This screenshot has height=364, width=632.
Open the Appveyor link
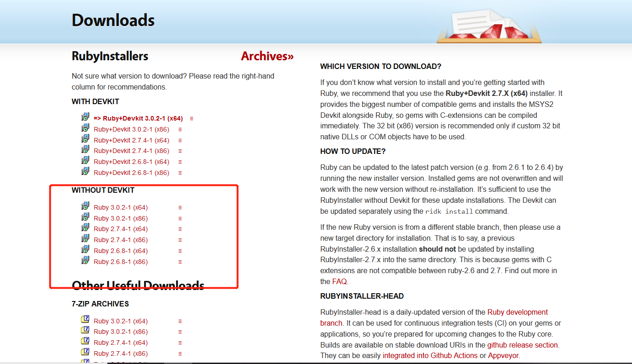point(503,355)
